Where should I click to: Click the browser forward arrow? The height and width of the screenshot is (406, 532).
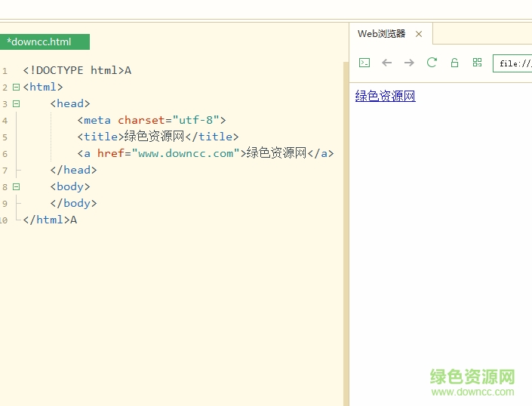pyautogui.click(x=409, y=63)
